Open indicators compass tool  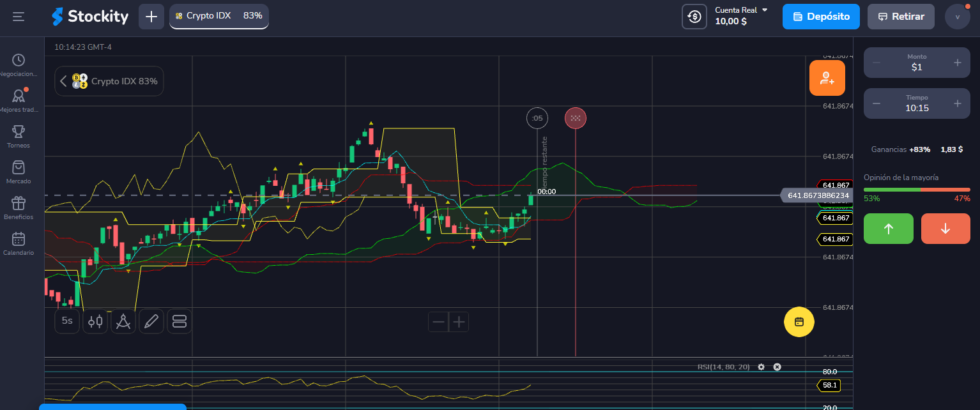click(123, 321)
